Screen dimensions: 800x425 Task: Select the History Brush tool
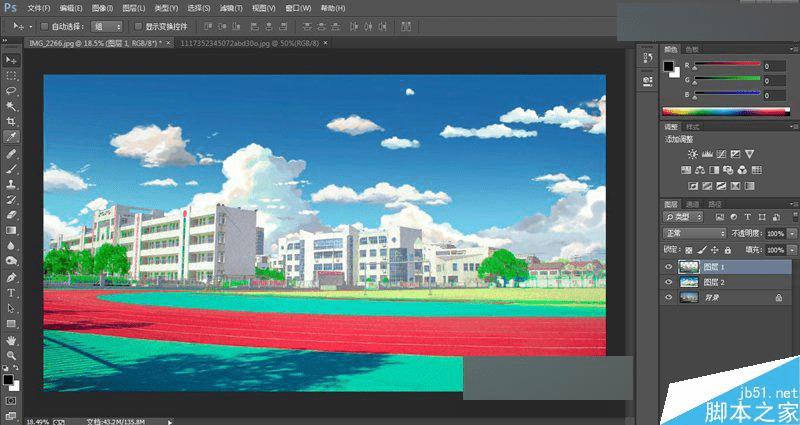[11, 199]
